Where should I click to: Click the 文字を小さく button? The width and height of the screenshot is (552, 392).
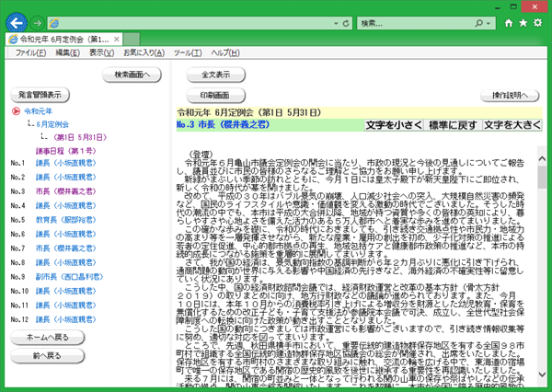coord(394,125)
